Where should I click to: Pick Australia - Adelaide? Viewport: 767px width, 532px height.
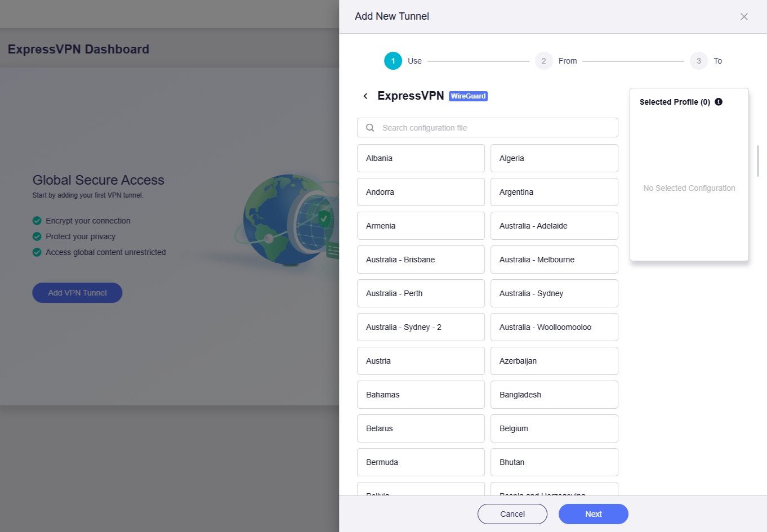[x=554, y=226]
